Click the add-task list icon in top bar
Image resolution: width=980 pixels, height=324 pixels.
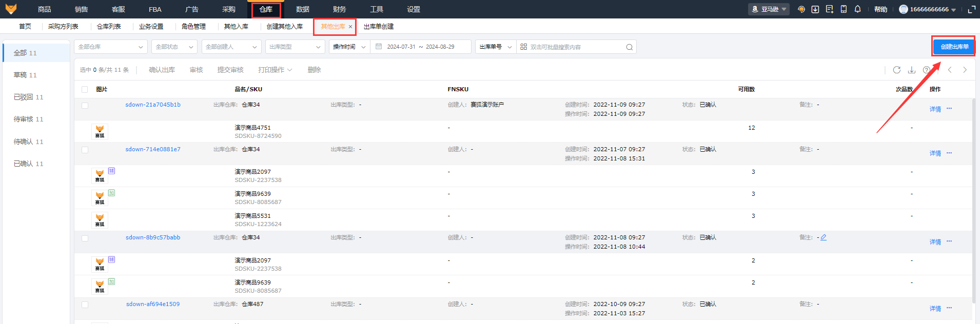(x=830, y=9)
